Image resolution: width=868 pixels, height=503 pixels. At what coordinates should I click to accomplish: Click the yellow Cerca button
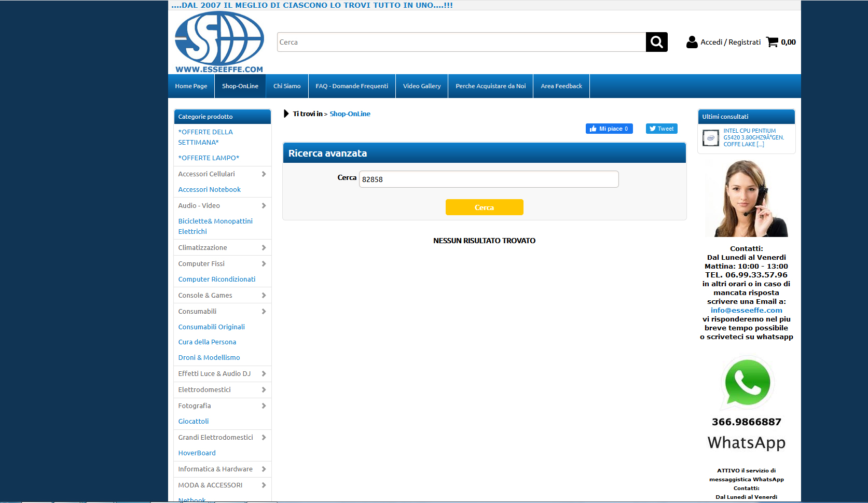click(485, 207)
